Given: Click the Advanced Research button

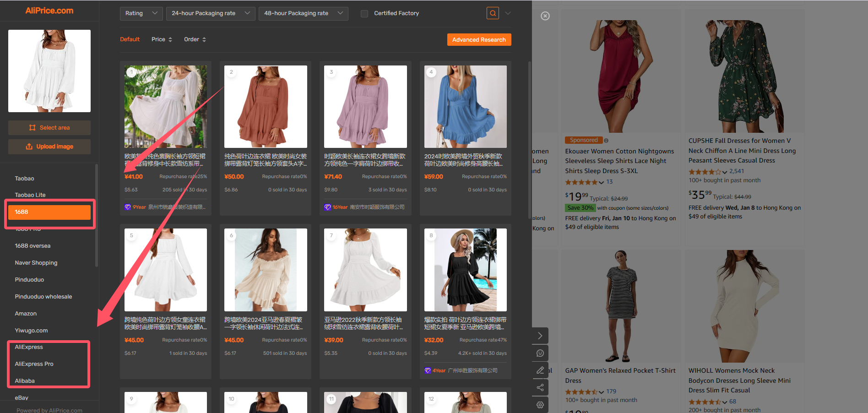Looking at the screenshot, I should tap(479, 40).
